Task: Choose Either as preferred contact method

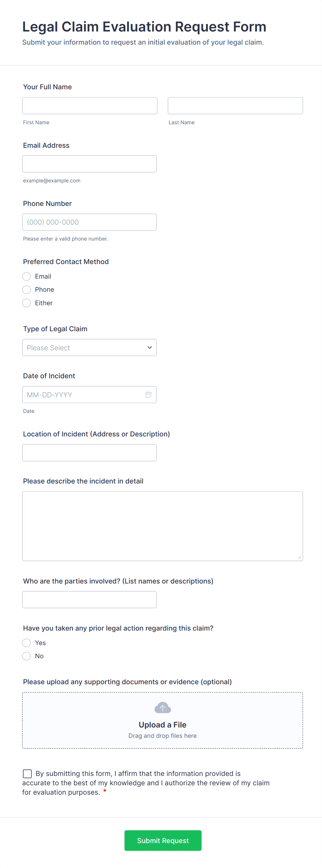Action: (x=26, y=303)
